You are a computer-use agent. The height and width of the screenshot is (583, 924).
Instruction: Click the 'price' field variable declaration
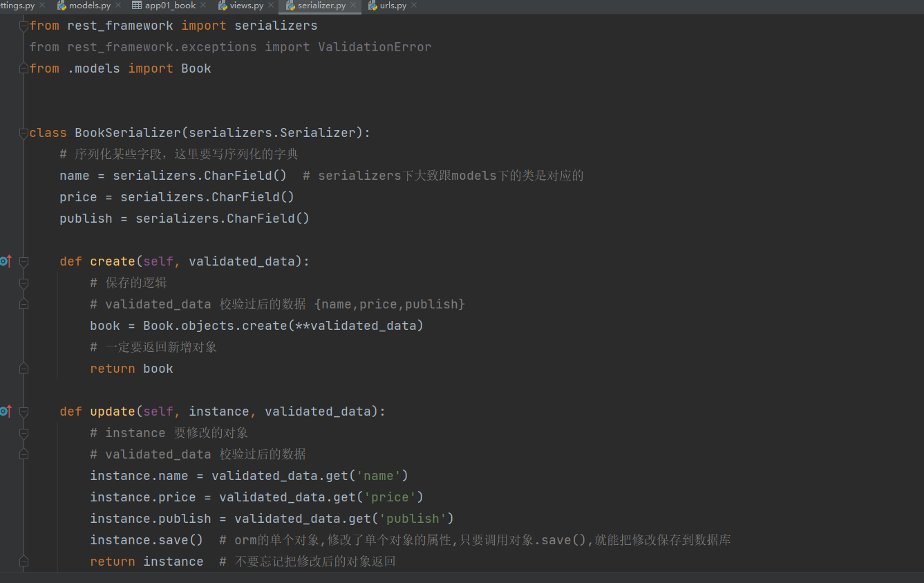tap(78, 197)
